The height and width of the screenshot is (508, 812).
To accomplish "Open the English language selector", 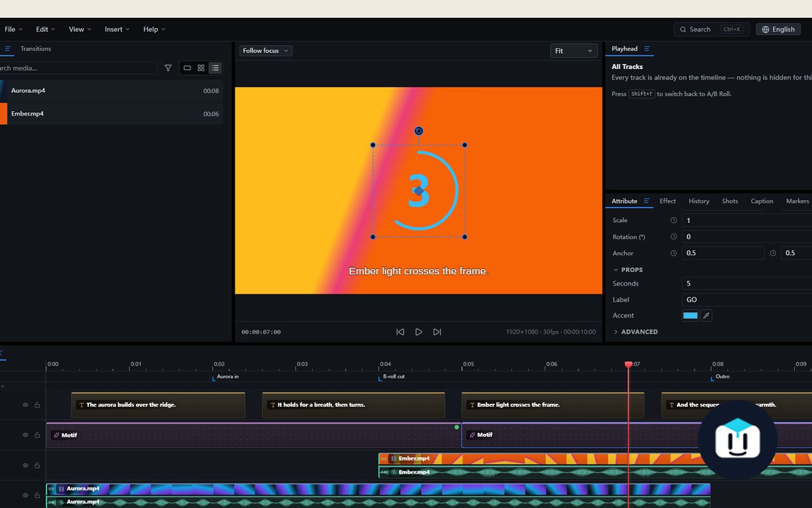I will 778,29.
